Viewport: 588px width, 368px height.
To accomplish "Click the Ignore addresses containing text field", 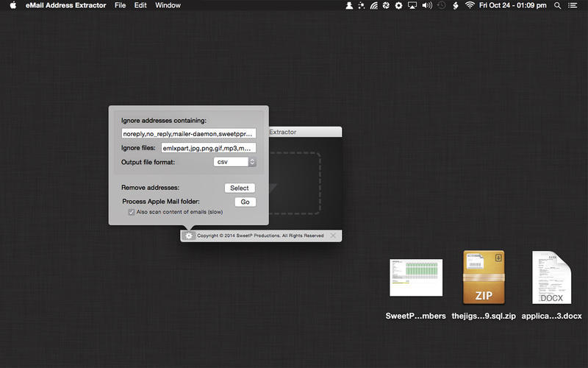I will point(189,134).
